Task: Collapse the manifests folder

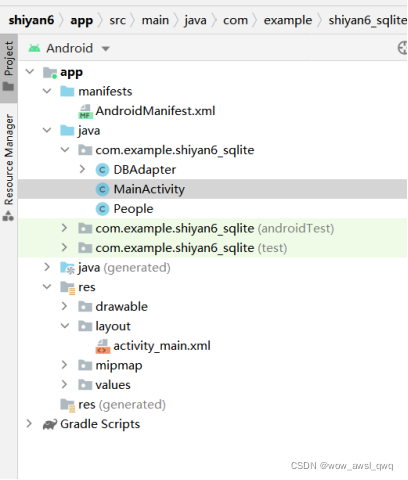Action: click(47, 91)
